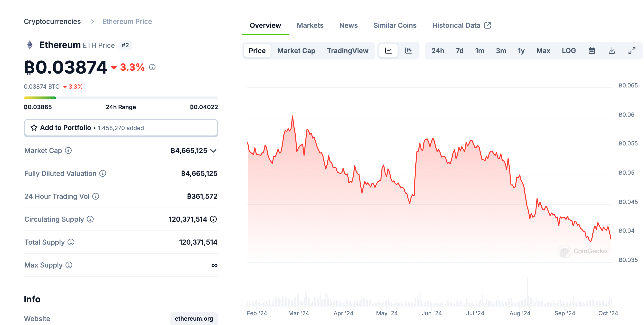Set chart range to 7d
The height and width of the screenshot is (325, 644).
tap(459, 51)
